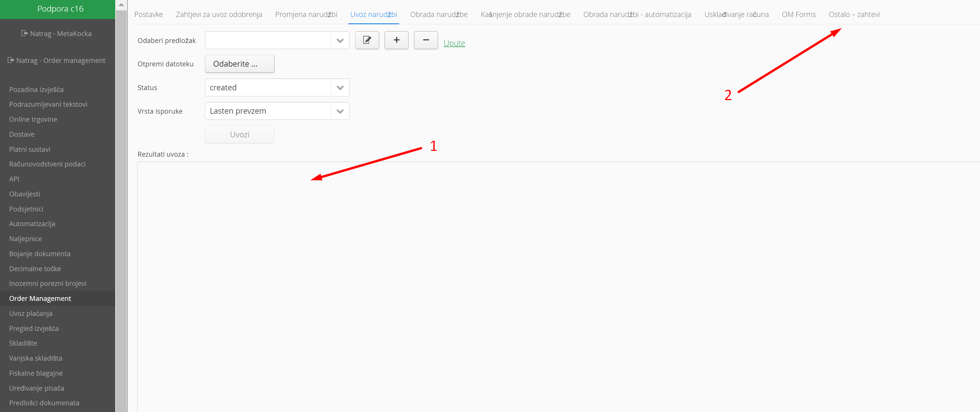Click the minus remove template button
Image resolution: width=980 pixels, height=412 pixels.
pyautogui.click(x=426, y=40)
